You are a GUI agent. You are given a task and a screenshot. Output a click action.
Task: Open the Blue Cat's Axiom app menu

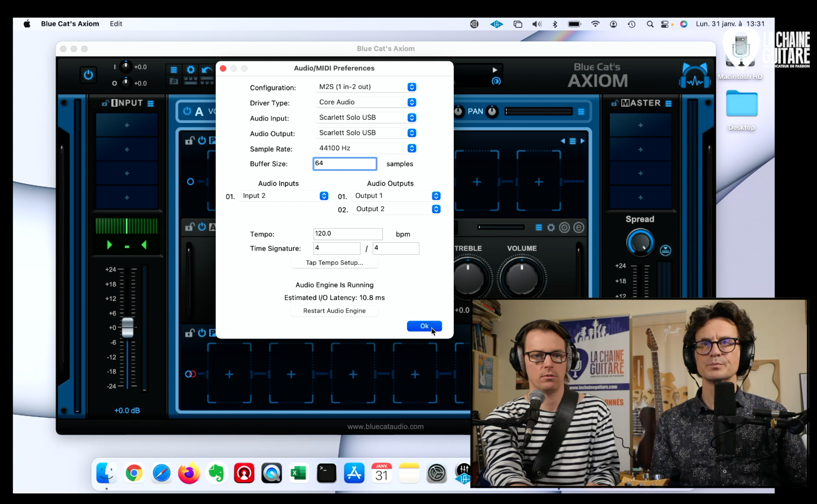pos(70,24)
